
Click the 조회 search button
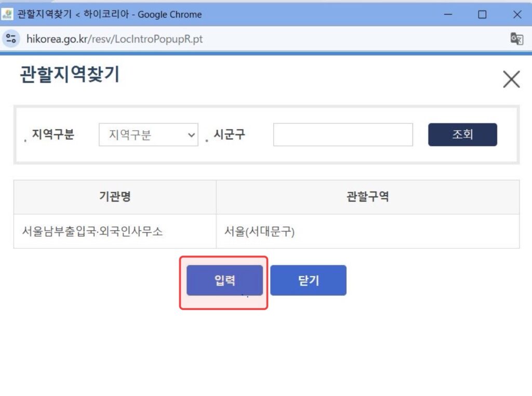(x=462, y=134)
